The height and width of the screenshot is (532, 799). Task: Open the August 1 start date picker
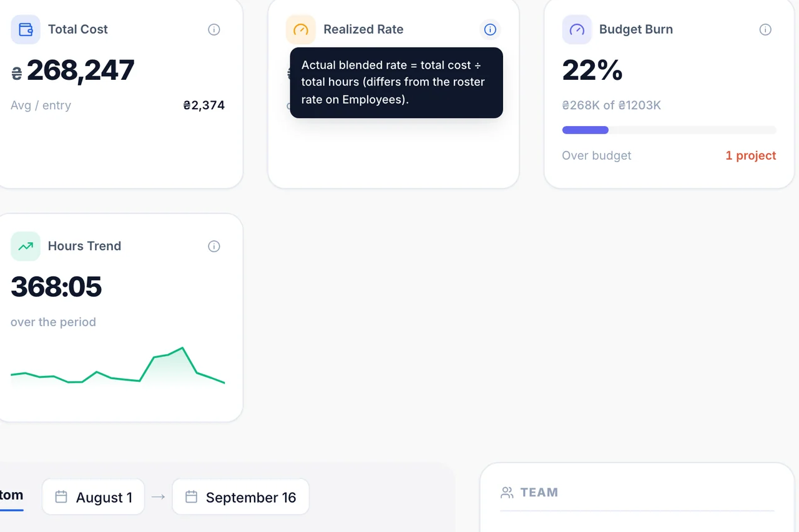[94, 497]
